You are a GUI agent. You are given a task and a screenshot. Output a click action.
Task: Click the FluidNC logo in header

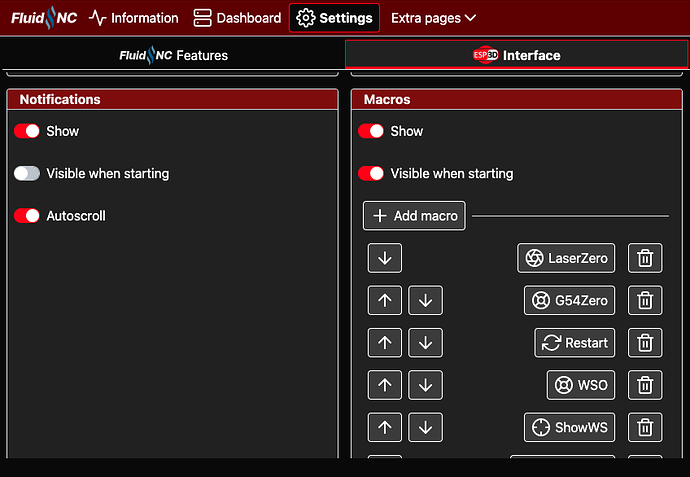click(44, 18)
